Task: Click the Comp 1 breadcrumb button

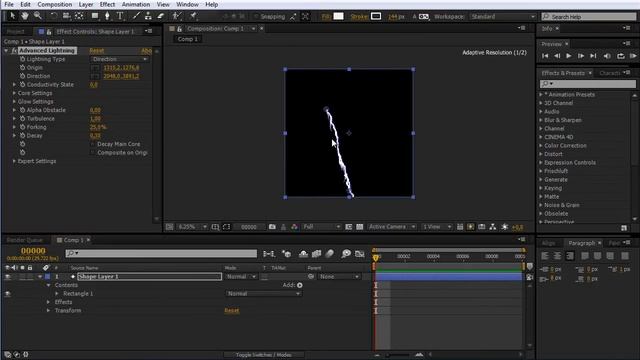Action: click(188, 39)
